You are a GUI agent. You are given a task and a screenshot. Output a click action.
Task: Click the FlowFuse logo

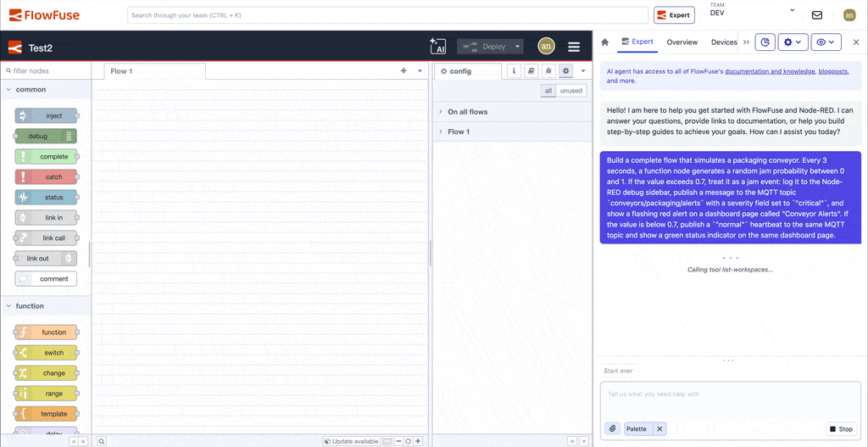coord(44,15)
